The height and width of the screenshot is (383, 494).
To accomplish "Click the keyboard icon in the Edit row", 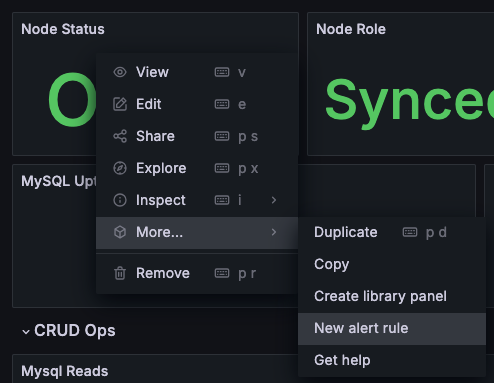I will tap(222, 104).
